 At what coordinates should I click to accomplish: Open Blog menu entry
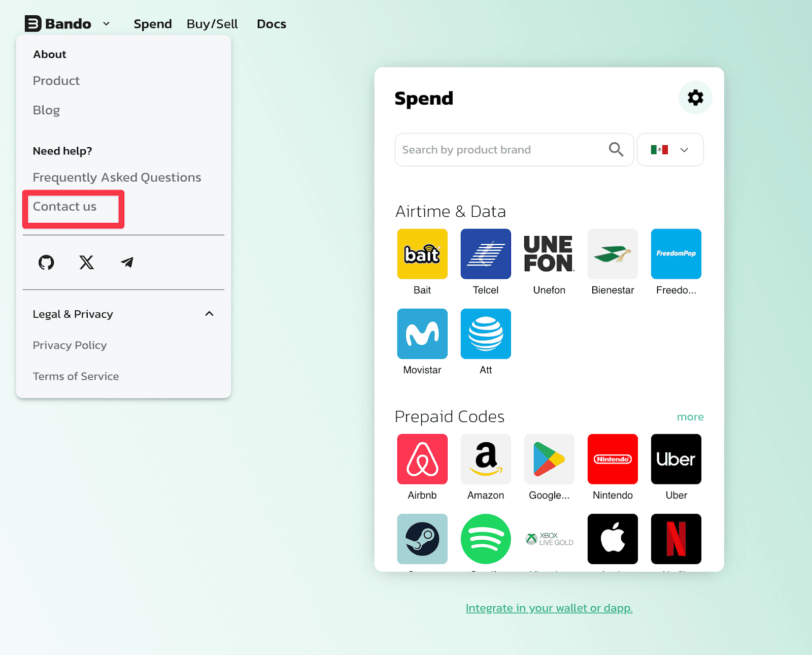(46, 110)
